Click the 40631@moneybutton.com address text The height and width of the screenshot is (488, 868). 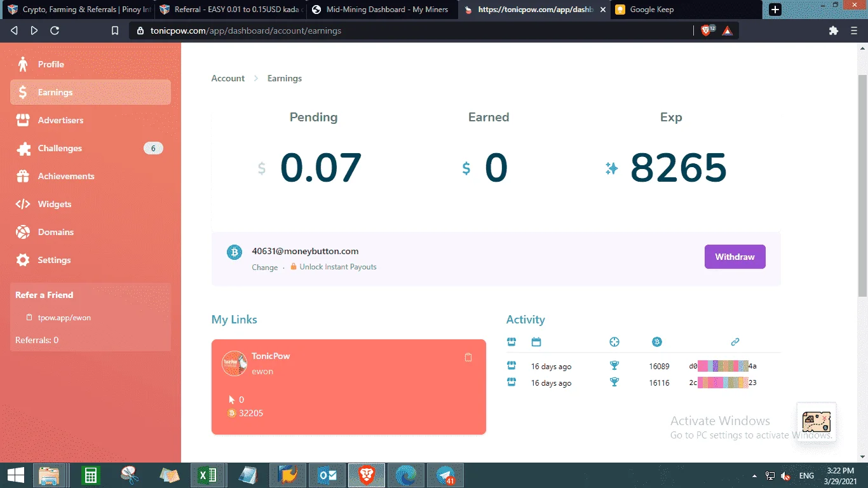(x=305, y=251)
